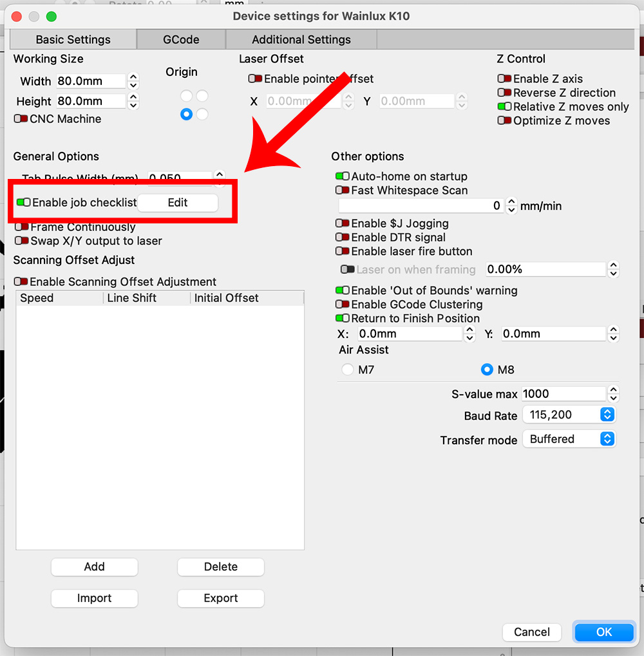Select the M7 air assist option

click(x=348, y=370)
